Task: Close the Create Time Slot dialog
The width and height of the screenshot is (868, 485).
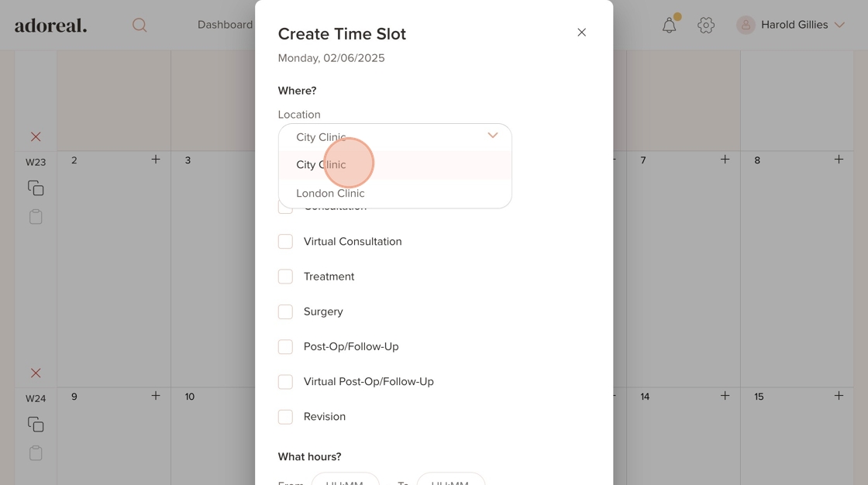Action: coord(581,33)
